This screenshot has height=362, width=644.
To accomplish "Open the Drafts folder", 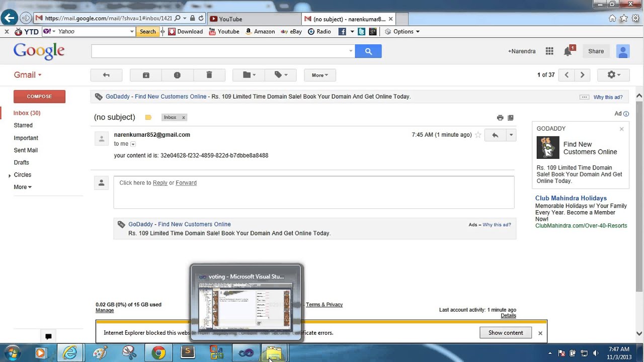I will coord(21,162).
